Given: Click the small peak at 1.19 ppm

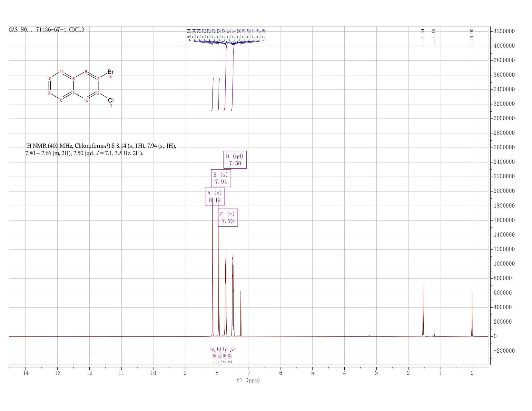Looking at the screenshot, I should [434, 334].
